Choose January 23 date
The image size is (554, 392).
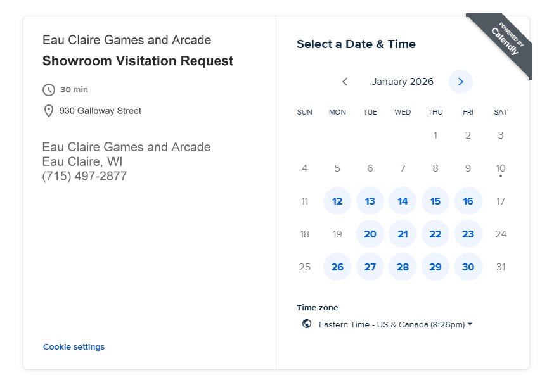point(468,234)
